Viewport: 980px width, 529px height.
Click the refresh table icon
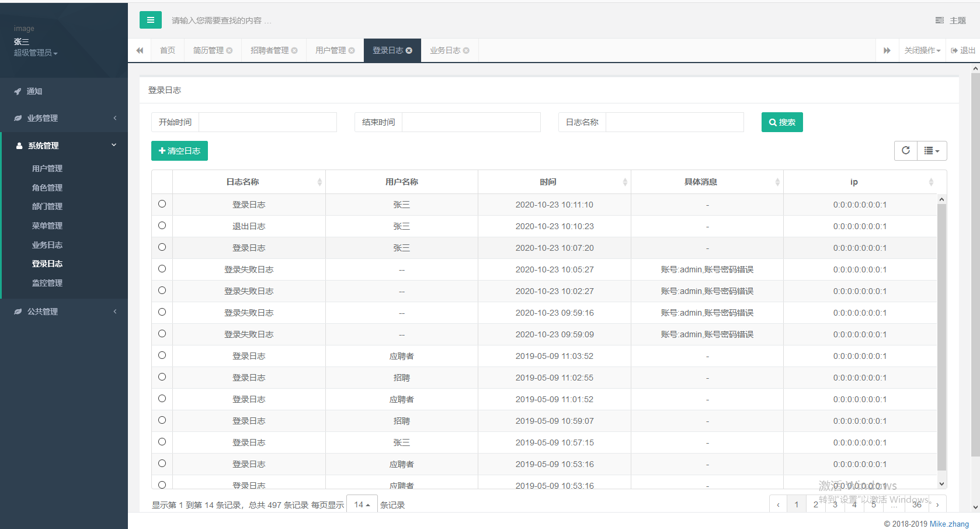click(905, 151)
